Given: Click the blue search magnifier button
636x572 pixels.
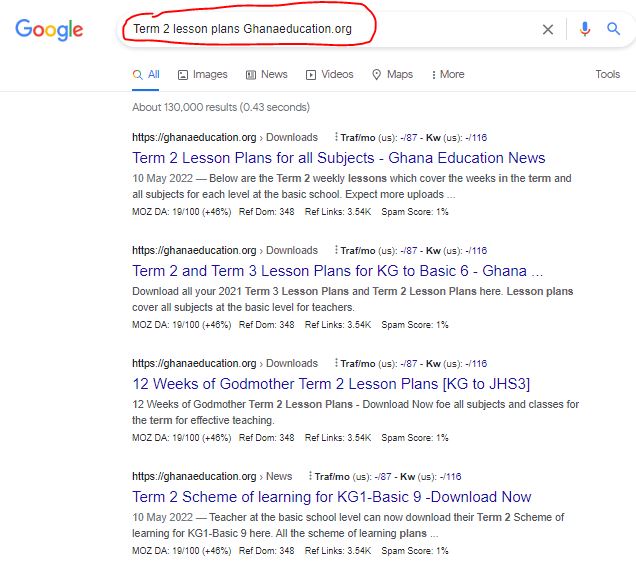Looking at the screenshot, I should click(x=613, y=29).
